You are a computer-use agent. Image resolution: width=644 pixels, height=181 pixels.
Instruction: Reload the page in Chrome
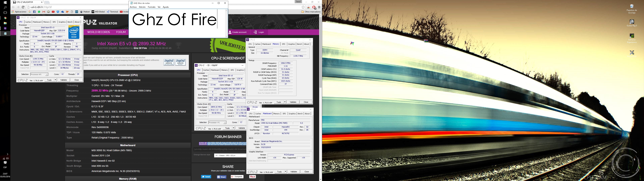point(23,7)
